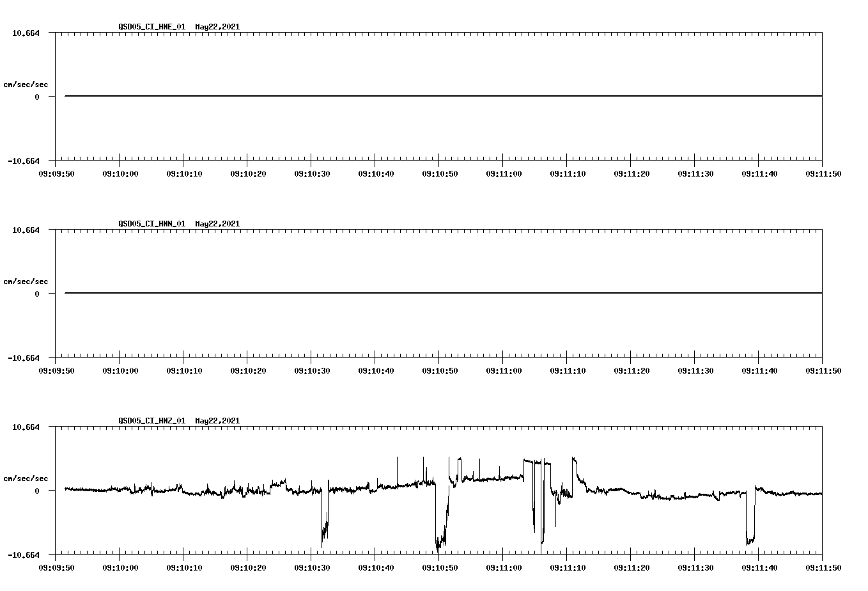
Task: Click the cm/sec/sec axis label on middle plot
Action: click(x=26, y=281)
